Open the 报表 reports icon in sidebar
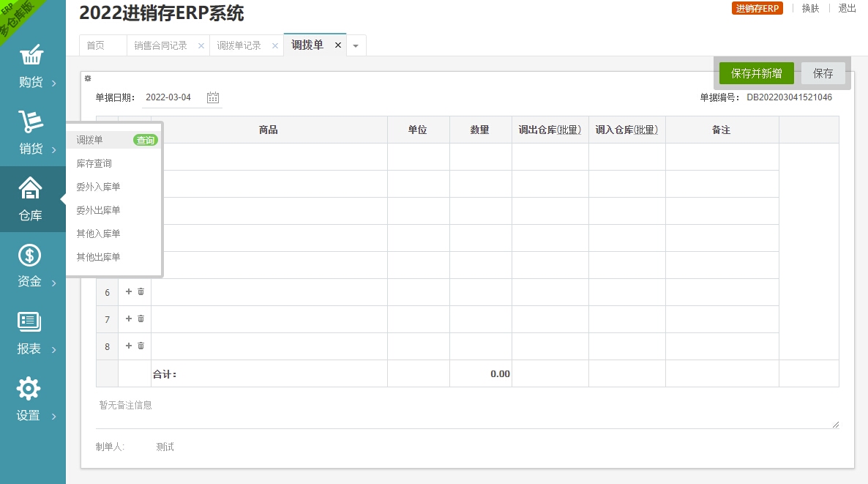This screenshot has width=868, height=484. [30, 323]
